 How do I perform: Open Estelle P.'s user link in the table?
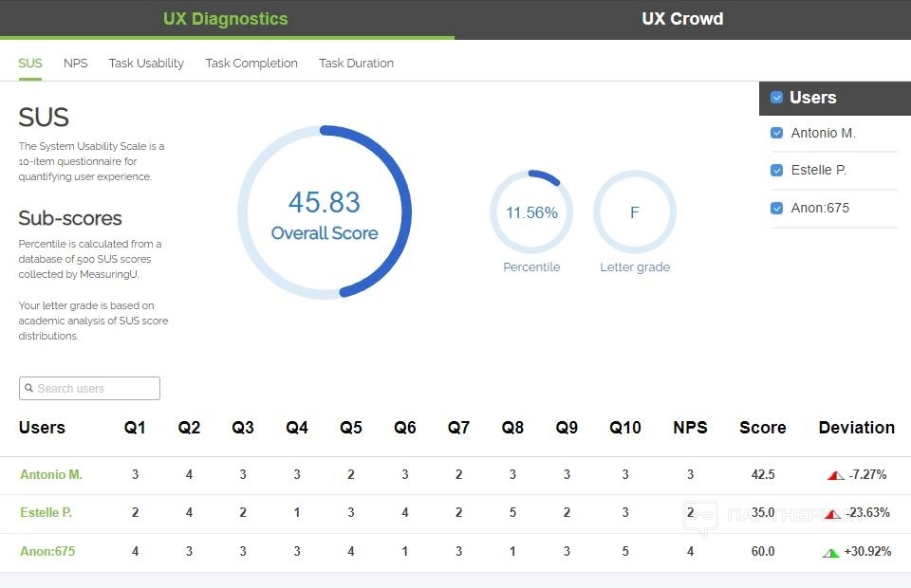click(x=46, y=513)
